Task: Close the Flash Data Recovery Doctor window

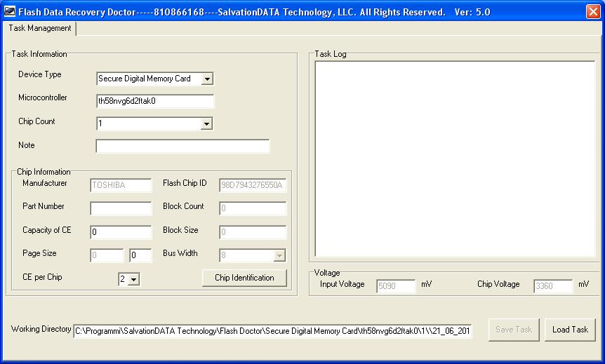Action: (593, 11)
